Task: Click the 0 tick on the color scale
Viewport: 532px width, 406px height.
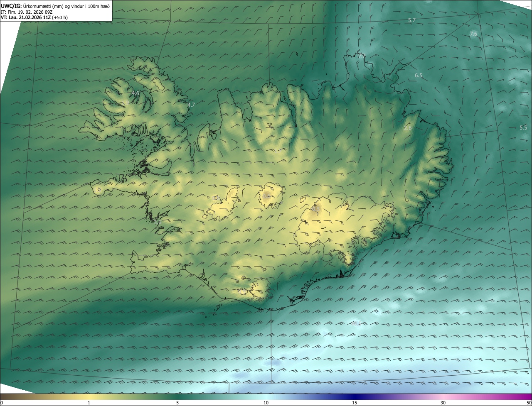Action: (2, 403)
